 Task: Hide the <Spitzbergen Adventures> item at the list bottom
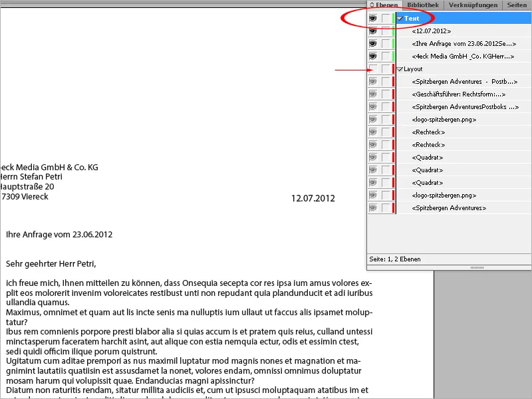[373, 208]
